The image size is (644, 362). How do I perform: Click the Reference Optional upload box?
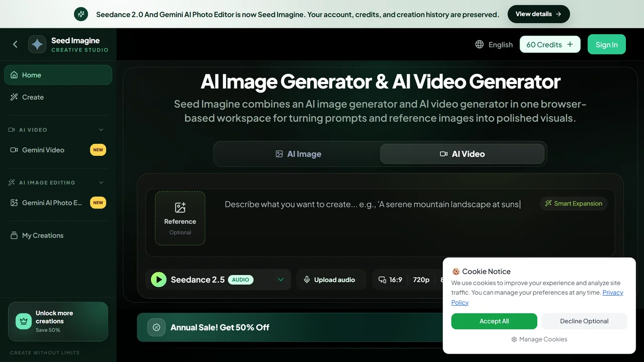[180, 218]
